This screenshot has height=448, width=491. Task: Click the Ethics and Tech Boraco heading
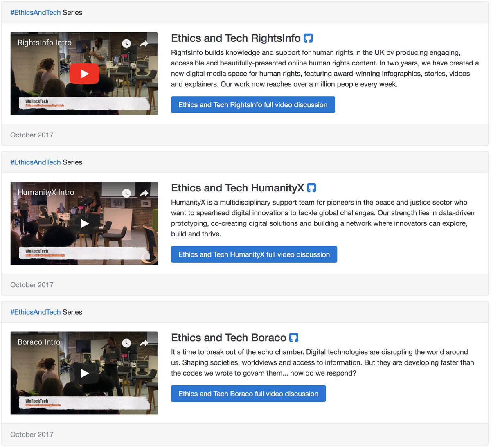click(229, 338)
